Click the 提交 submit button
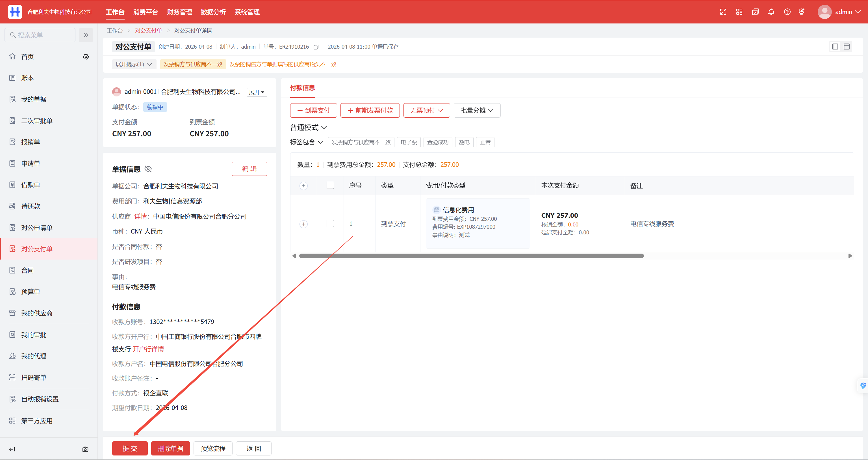 [130, 448]
